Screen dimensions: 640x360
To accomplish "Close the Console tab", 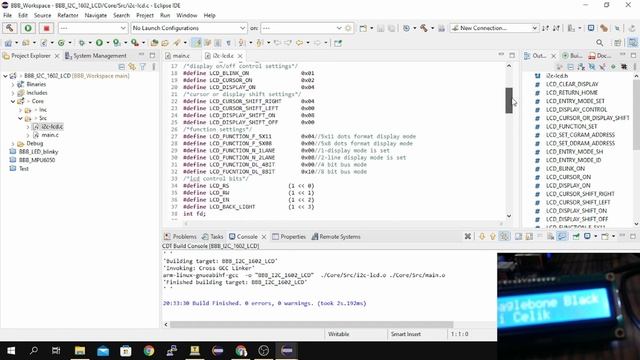I will pos(264,237).
